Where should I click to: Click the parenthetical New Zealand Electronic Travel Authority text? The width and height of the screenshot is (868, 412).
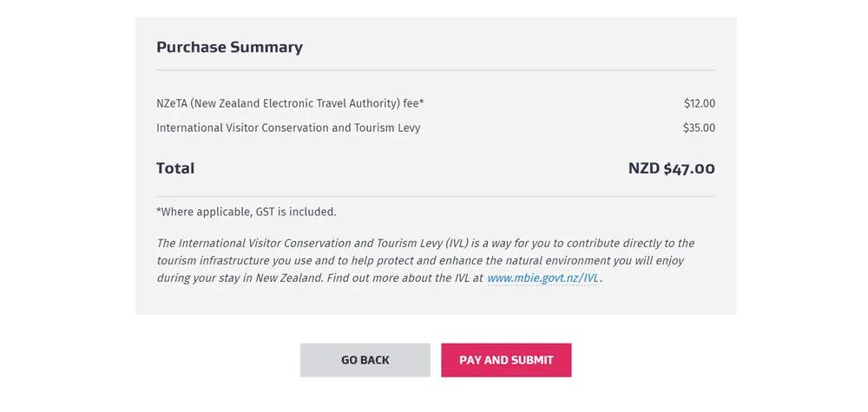pos(295,103)
